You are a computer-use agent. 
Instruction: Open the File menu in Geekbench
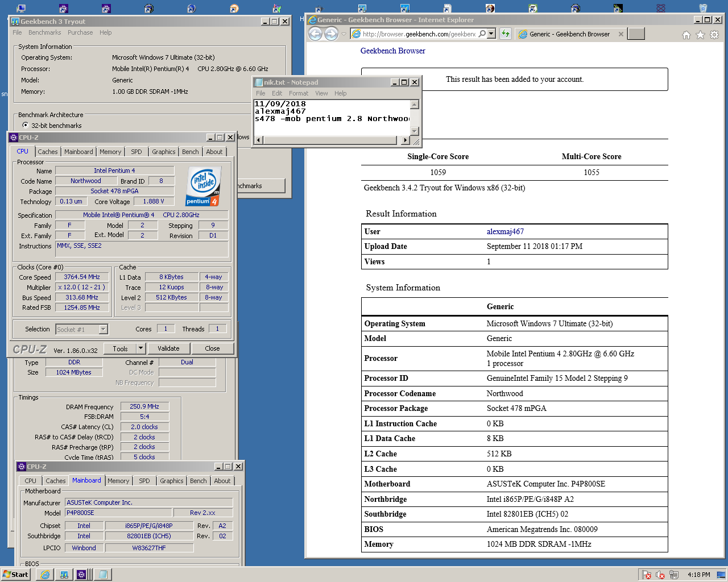(17, 32)
